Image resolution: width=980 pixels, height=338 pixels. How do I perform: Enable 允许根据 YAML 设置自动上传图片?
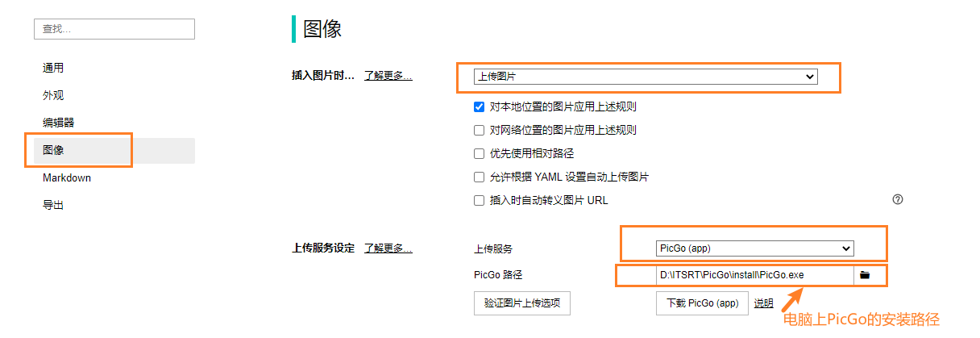pyautogui.click(x=480, y=177)
